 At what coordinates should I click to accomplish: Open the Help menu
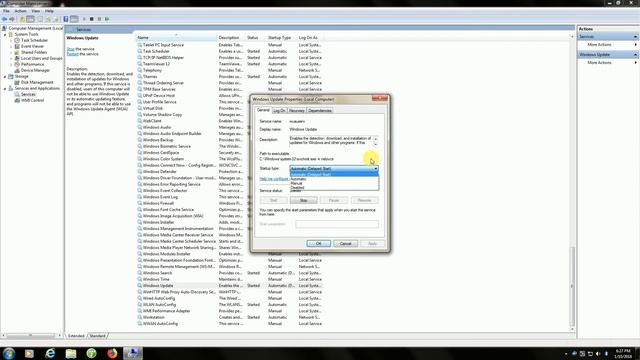click(x=49, y=11)
